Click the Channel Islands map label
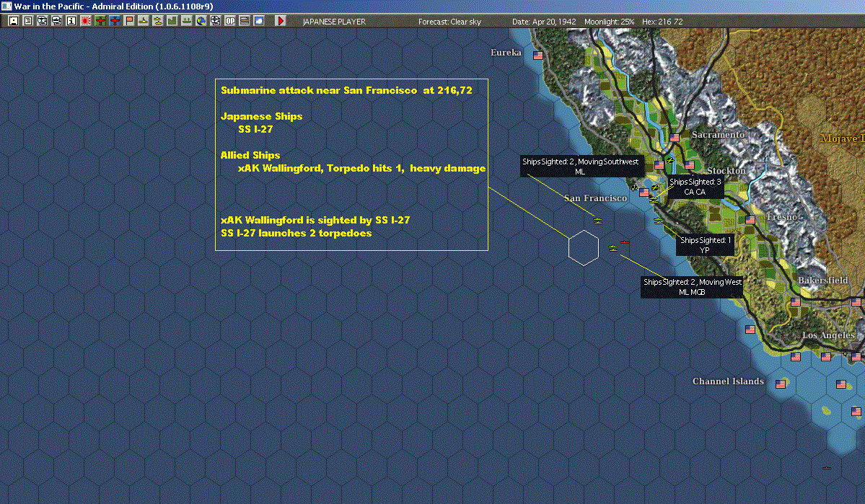Viewport: 865px width, 504px height. tap(728, 381)
